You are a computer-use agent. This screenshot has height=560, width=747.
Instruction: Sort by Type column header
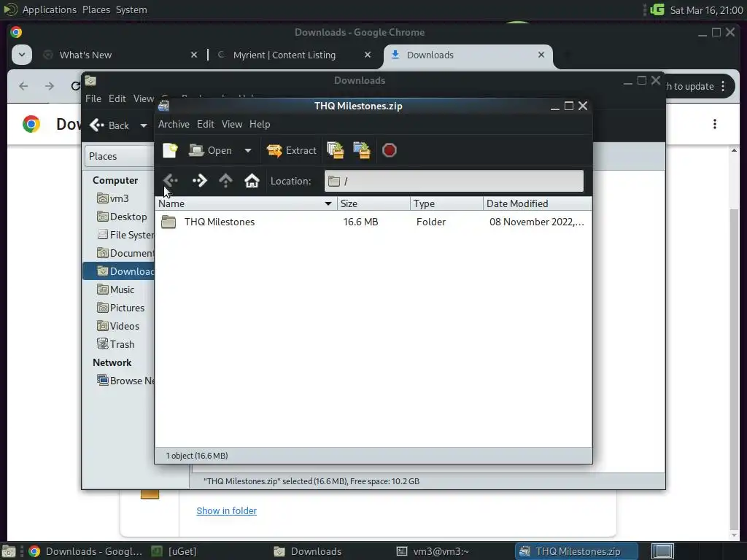447,204
